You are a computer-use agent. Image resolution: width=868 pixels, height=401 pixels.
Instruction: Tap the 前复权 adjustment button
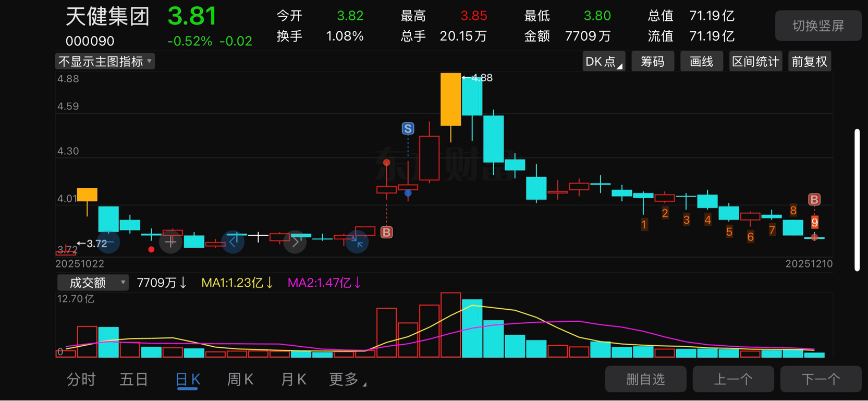click(809, 62)
